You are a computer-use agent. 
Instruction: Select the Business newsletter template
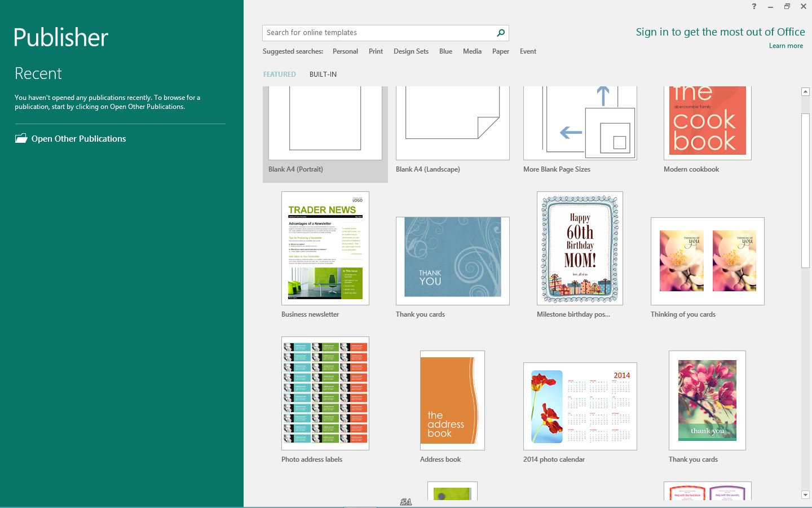(325, 248)
